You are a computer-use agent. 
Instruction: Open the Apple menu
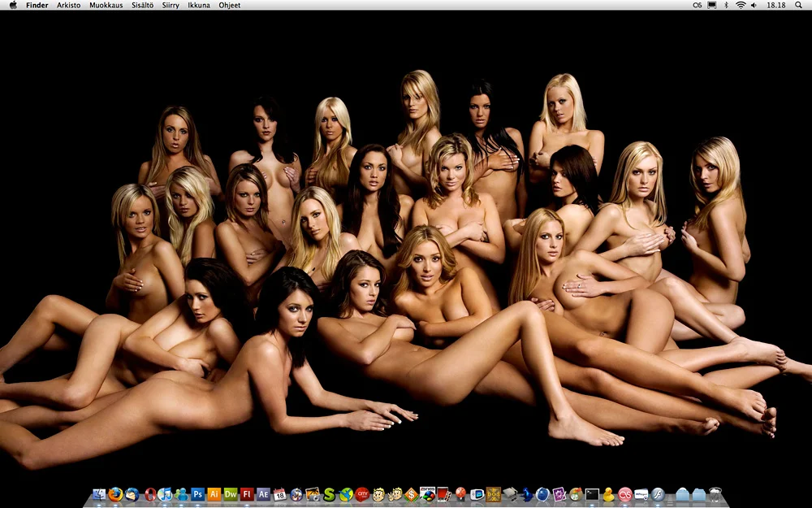click(12, 5)
